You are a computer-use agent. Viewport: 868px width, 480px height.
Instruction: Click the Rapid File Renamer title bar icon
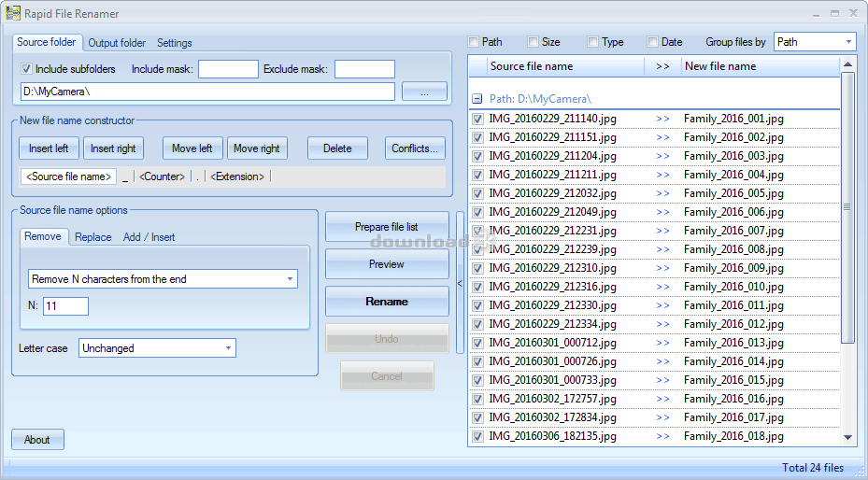point(13,13)
